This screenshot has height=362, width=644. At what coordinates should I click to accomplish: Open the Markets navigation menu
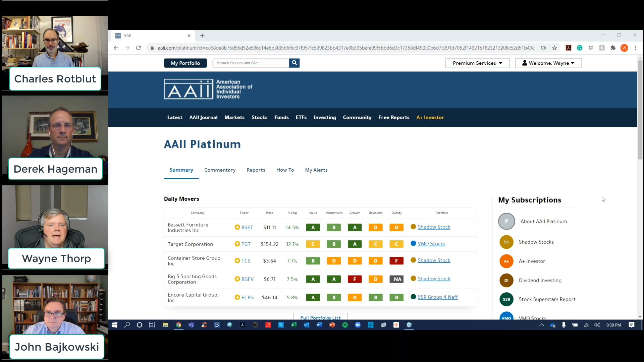click(x=234, y=117)
